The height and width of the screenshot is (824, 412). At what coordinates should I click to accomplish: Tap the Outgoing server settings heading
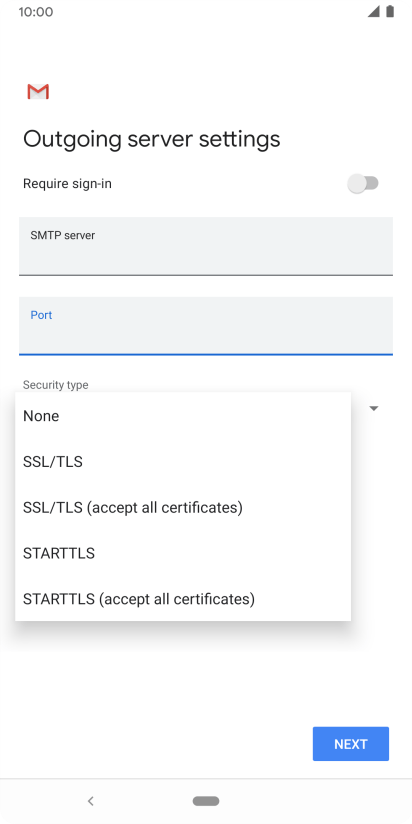152,139
